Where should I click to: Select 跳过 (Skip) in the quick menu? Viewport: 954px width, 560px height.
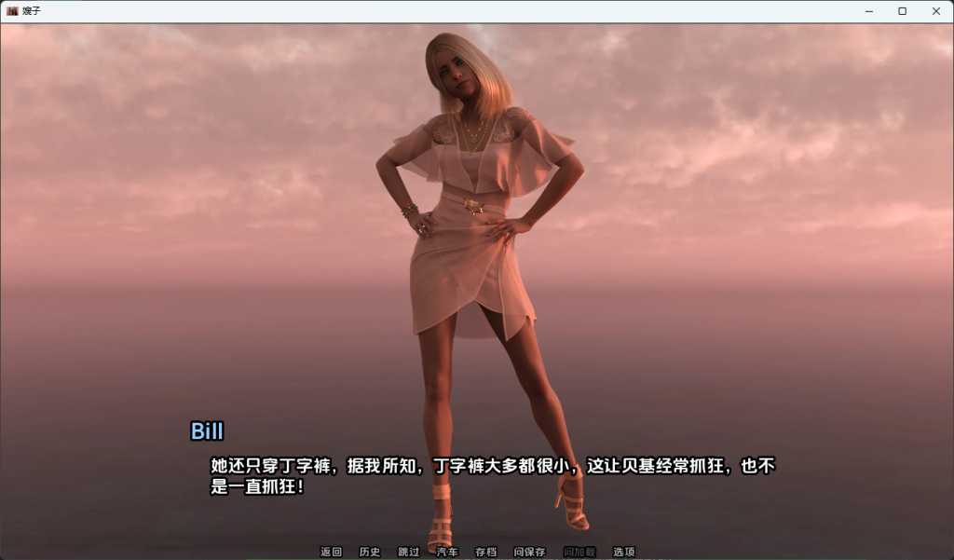408,552
